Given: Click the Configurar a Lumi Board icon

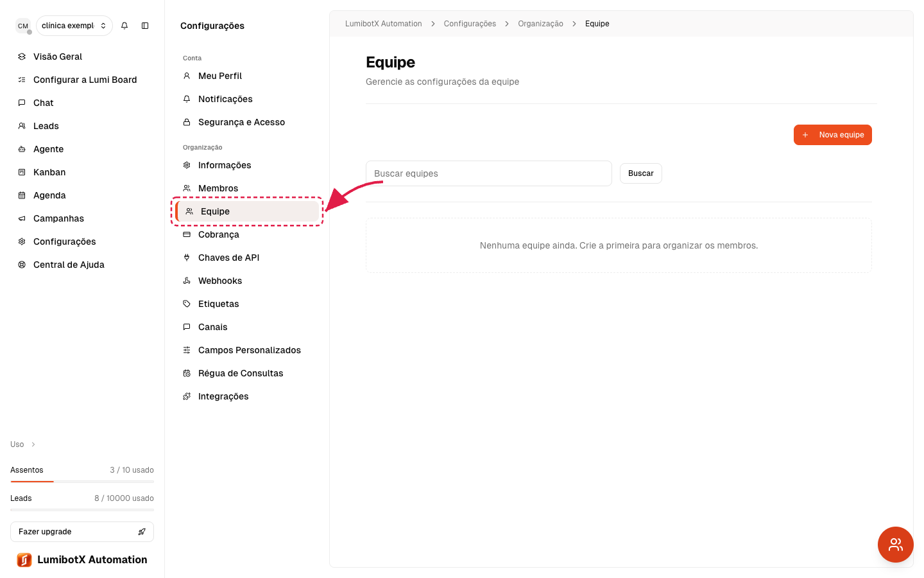Looking at the screenshot, I should [x=22, y=80].
